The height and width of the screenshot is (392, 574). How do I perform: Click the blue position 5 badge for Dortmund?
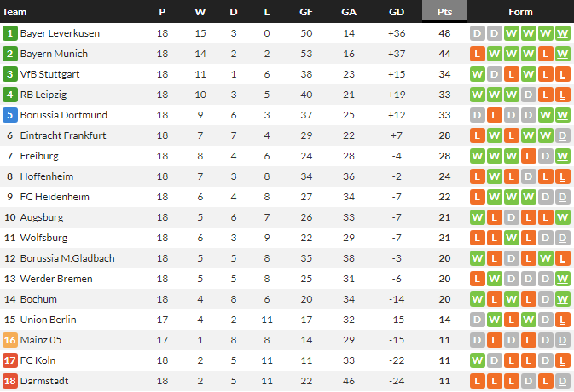pyautogui.click(x=10, y=115)
